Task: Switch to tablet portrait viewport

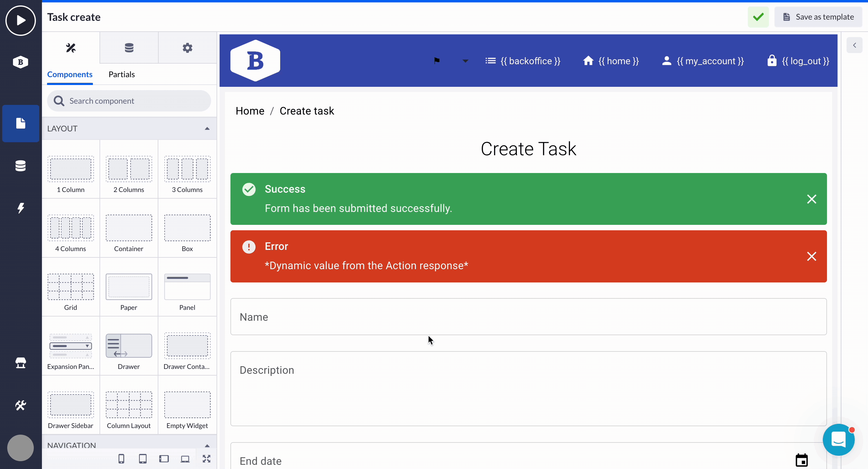Action: pos(143,459)
